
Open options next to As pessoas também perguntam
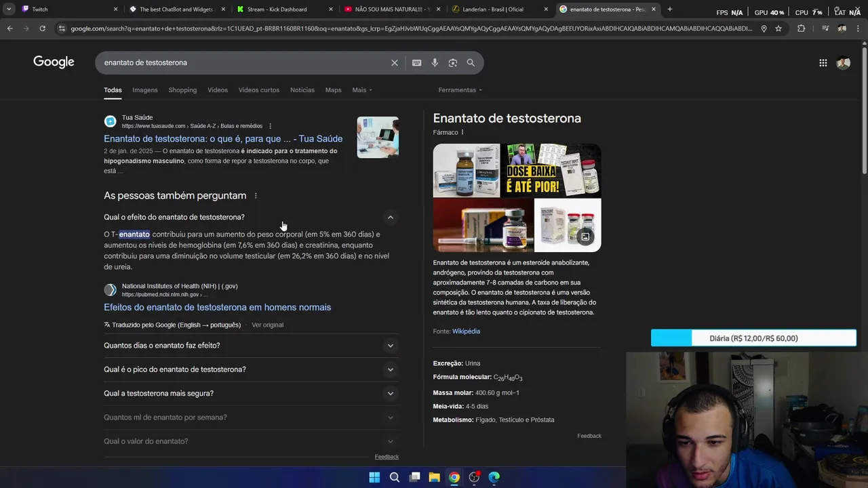[256, 196]
